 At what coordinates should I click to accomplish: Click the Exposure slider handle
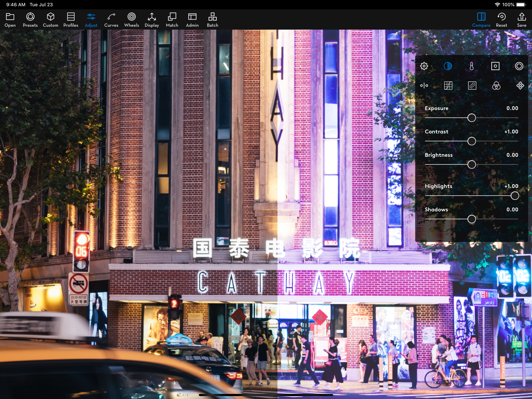pos(471,118)
